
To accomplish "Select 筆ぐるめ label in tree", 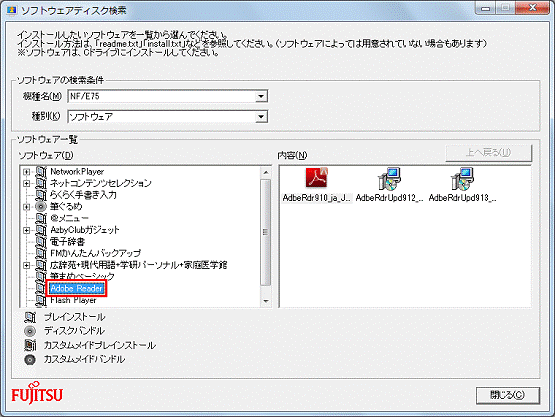I will click(x=66, y=207).
